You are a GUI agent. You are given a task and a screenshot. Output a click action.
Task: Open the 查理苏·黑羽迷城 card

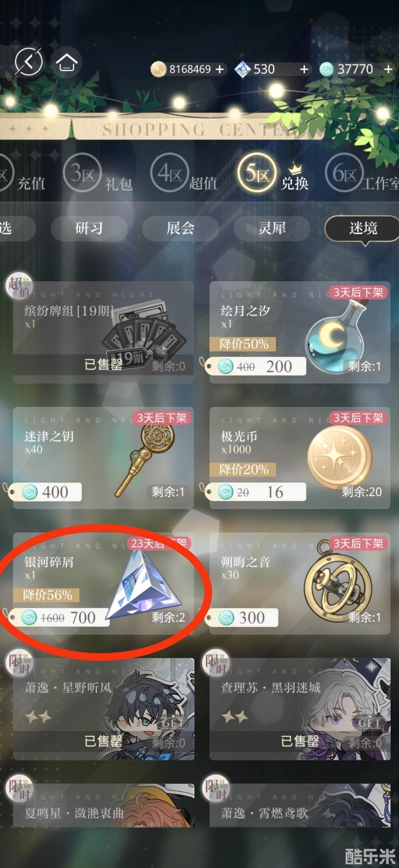point(300,709)
